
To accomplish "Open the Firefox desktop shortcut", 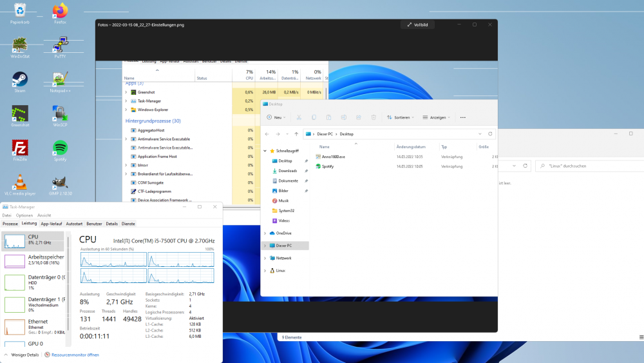I will [x=60, y=14].
